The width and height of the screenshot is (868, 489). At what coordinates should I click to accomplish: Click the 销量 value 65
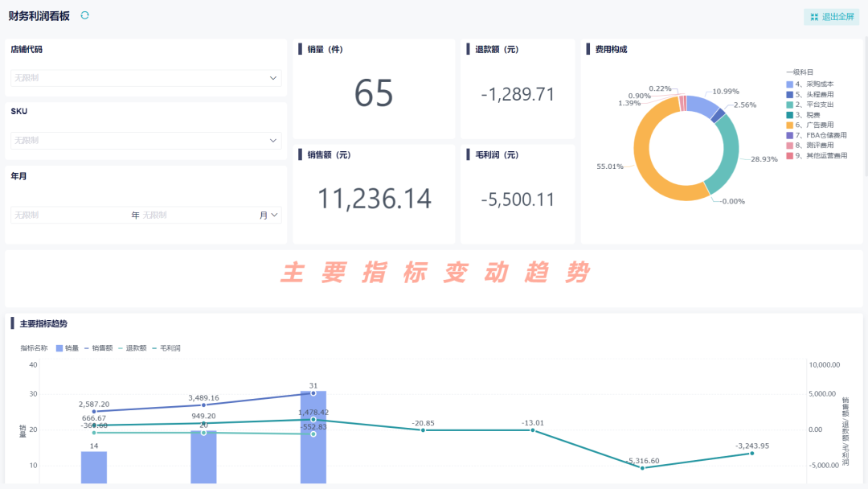coord(374,93)
